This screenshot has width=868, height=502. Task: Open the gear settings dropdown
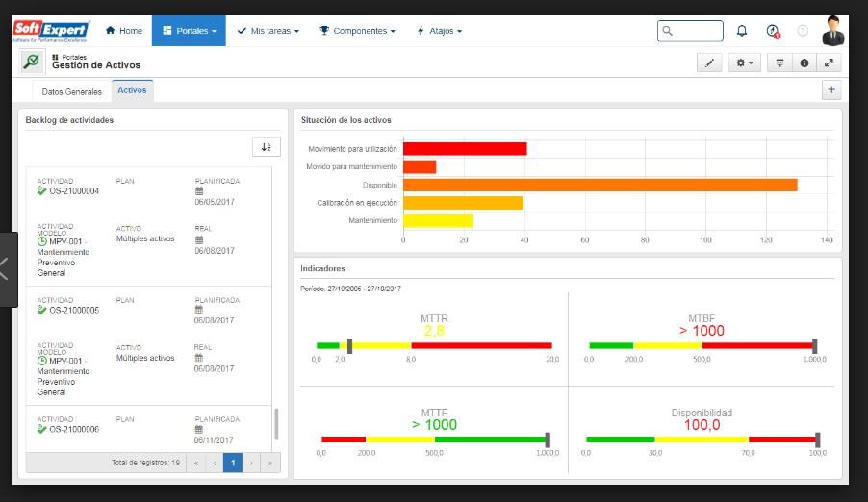[744, 63]
